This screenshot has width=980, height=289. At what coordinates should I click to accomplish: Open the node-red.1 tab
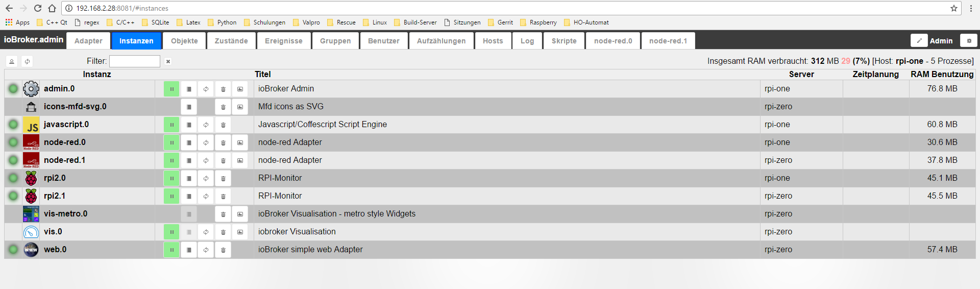pos(668,41)
